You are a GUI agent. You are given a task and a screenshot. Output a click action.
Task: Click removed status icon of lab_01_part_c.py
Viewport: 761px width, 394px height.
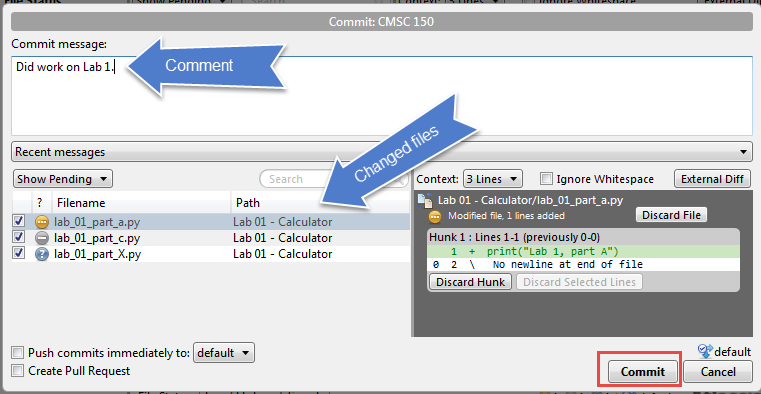click(x=42, y=238)
